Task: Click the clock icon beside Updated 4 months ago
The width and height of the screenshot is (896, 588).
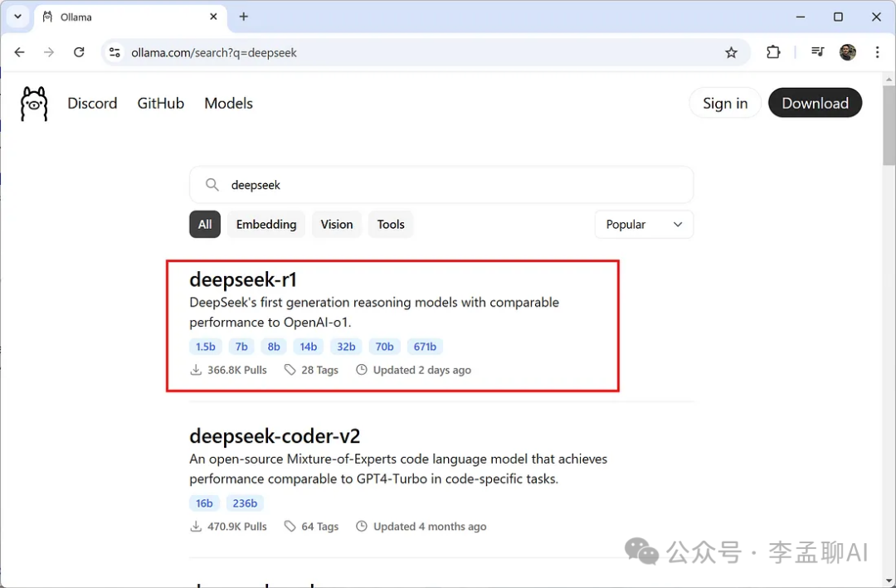Action: tap(361, 527)
